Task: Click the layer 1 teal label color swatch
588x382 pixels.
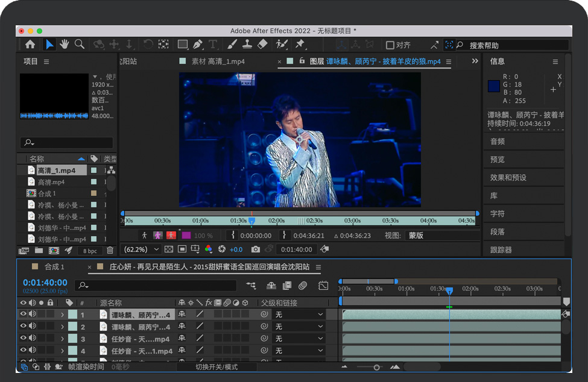Action: point(72,315)
